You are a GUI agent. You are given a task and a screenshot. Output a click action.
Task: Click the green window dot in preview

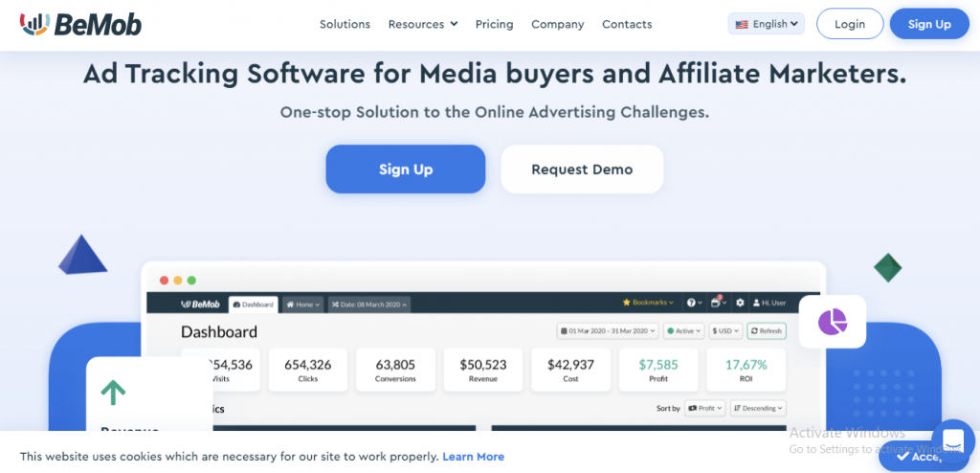[191, 281]
